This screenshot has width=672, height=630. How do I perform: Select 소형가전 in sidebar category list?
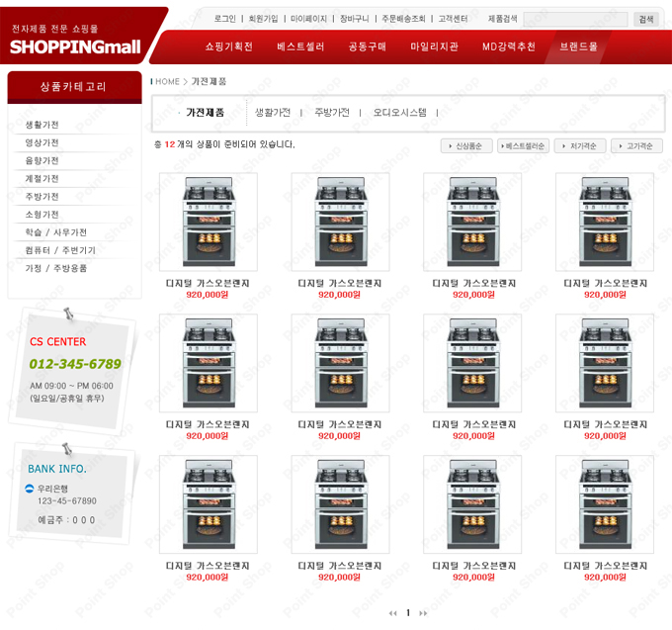pos(42,215)
